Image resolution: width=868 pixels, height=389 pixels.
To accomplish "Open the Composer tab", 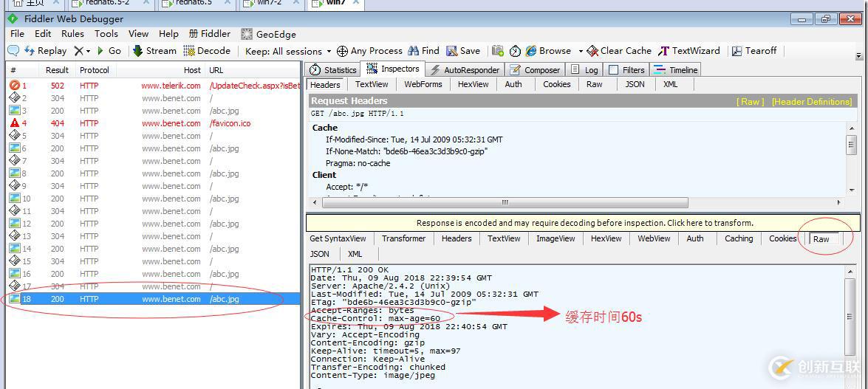I will pyautogui.click(x=535, y=69).
